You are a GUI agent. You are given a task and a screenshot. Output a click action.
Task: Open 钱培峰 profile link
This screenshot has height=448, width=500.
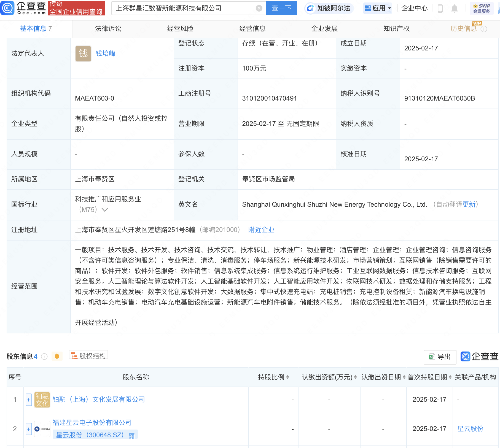[x=106, y=53]
